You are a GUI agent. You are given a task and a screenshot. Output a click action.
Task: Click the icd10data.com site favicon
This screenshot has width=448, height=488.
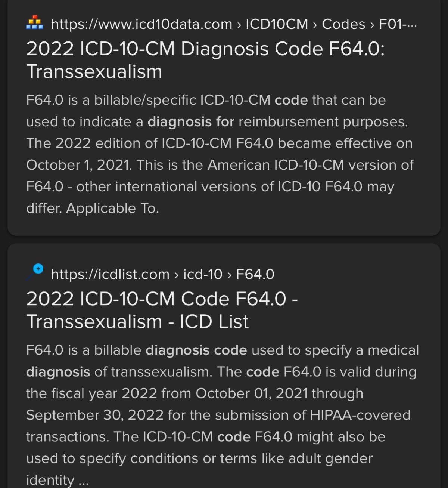35,23
